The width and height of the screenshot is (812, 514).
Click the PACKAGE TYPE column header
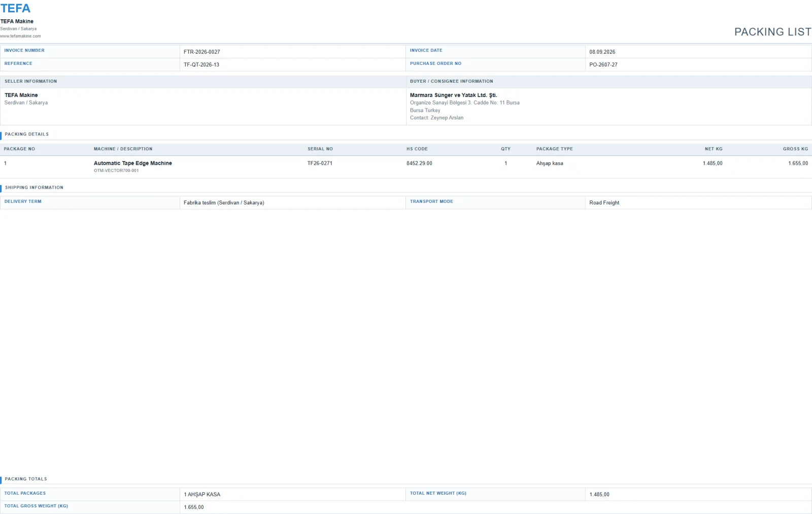tap(555, 149)
